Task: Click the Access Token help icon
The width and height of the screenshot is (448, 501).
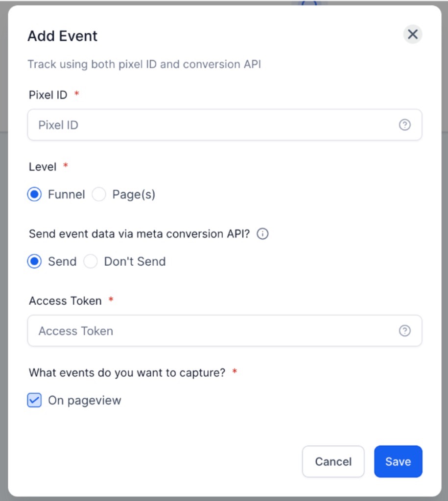Action: tap(404, 331)
